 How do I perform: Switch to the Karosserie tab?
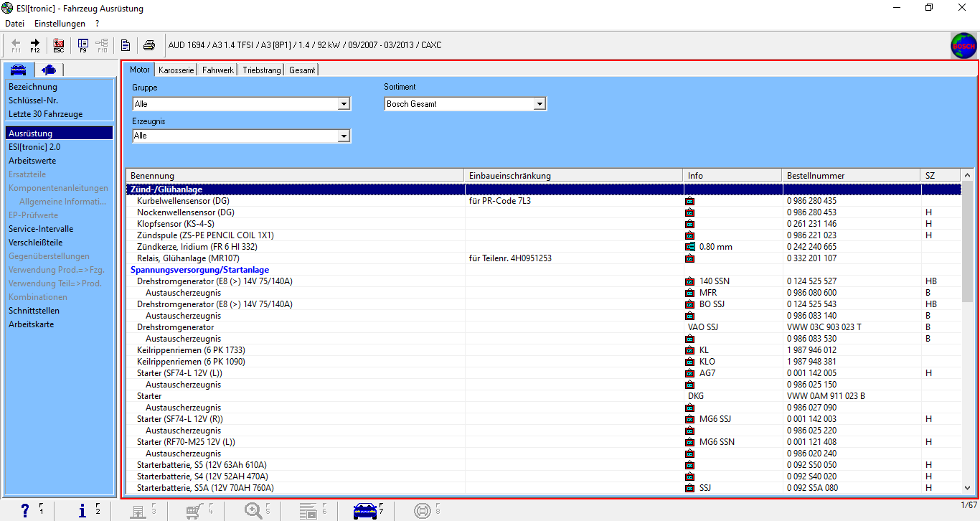tap(176, 70)
